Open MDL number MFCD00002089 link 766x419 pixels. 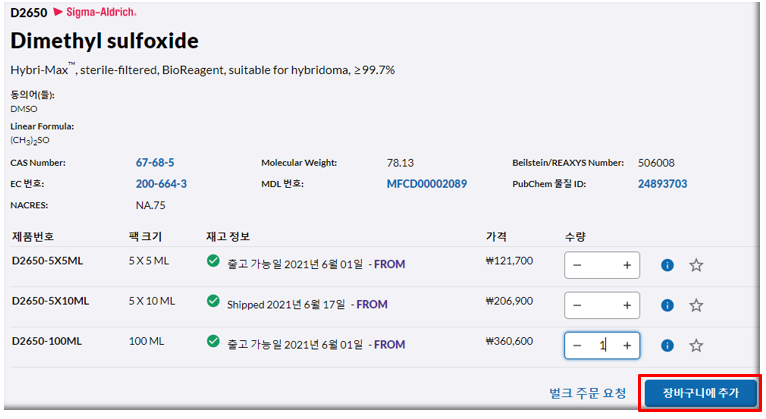tap(426, 184)
